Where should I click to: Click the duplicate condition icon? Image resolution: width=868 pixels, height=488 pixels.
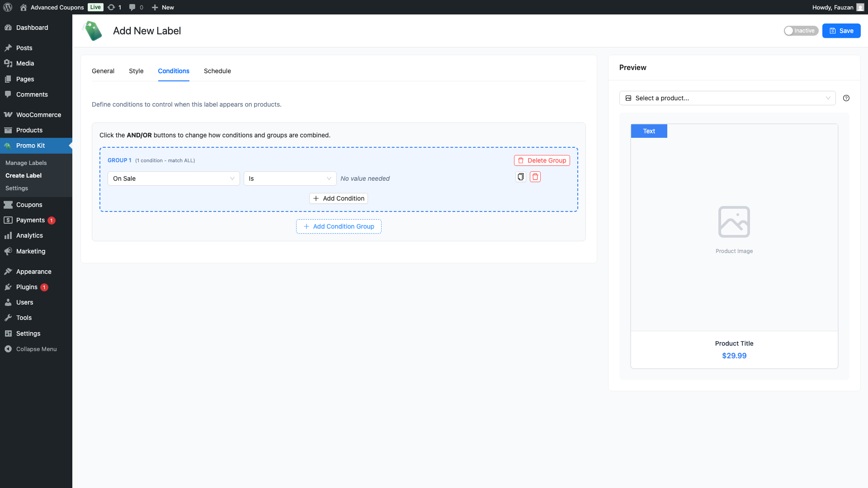click(520, 177)
